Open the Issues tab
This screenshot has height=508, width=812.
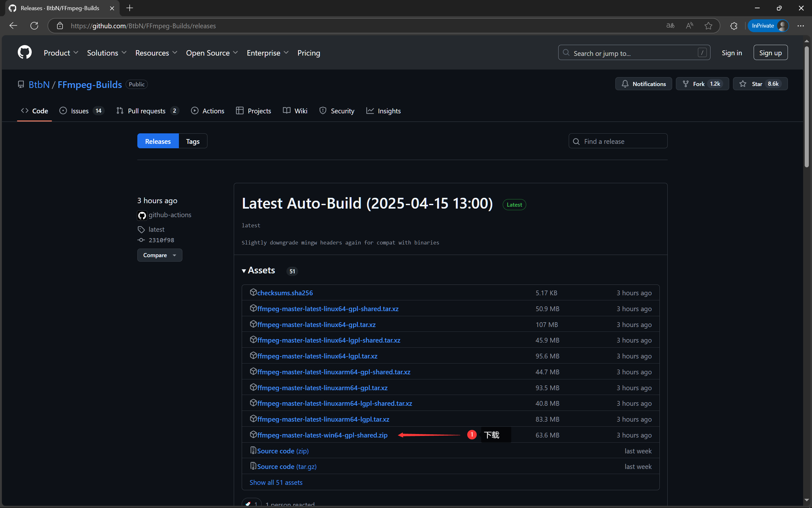pyautogui.click(x=82, y=110)
